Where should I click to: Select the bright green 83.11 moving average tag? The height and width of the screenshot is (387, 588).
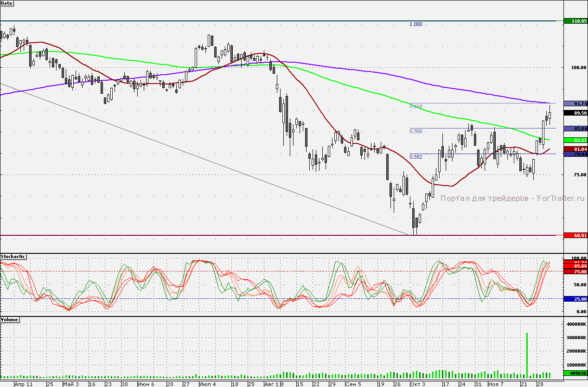[x=575, y=140]
